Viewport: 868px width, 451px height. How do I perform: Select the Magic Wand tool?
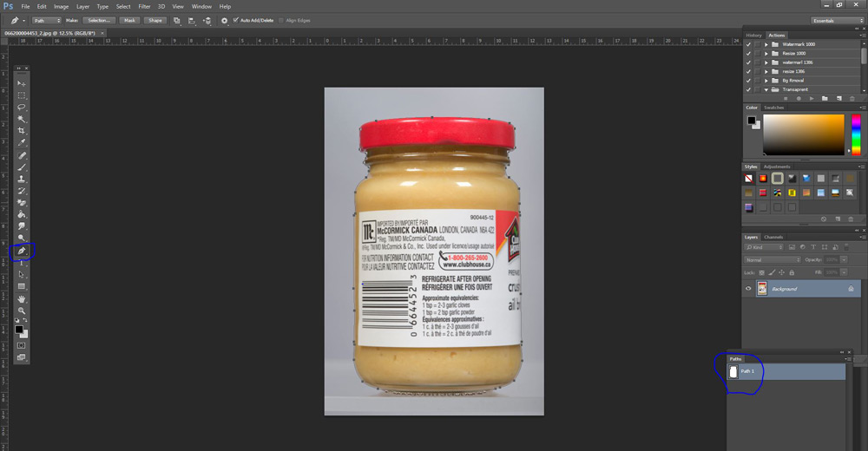tap(22, 120)
